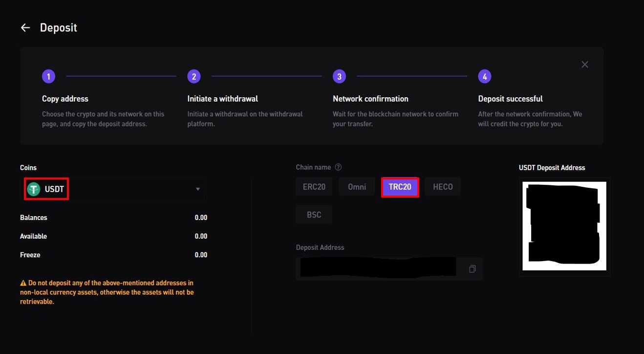Click the 'Coins' label
The image size is (644, 354).
pyautogui.click(x=28, y=168)
